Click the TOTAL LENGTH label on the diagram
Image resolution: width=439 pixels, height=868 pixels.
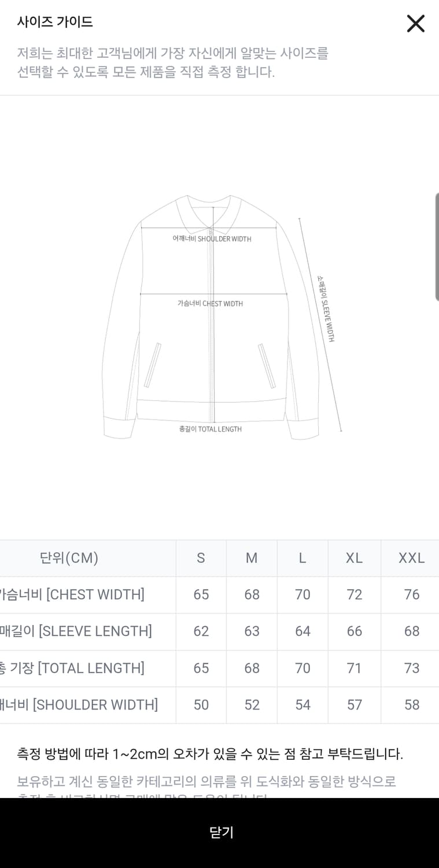pyautogui.click(x=211, y=429)
